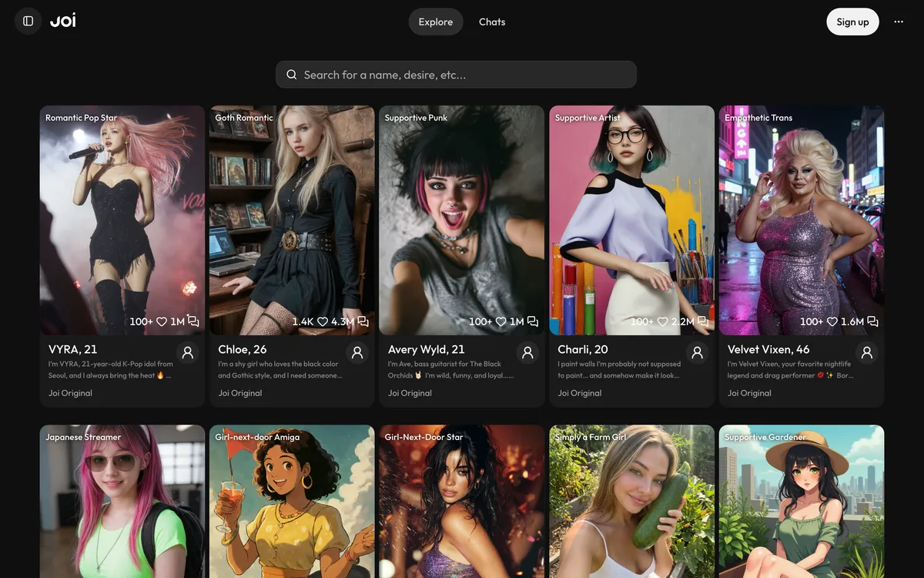
Task: Click chat bubbles icon on Avery Wyld card
Action: pyautogui.click(x=532, y=321)
